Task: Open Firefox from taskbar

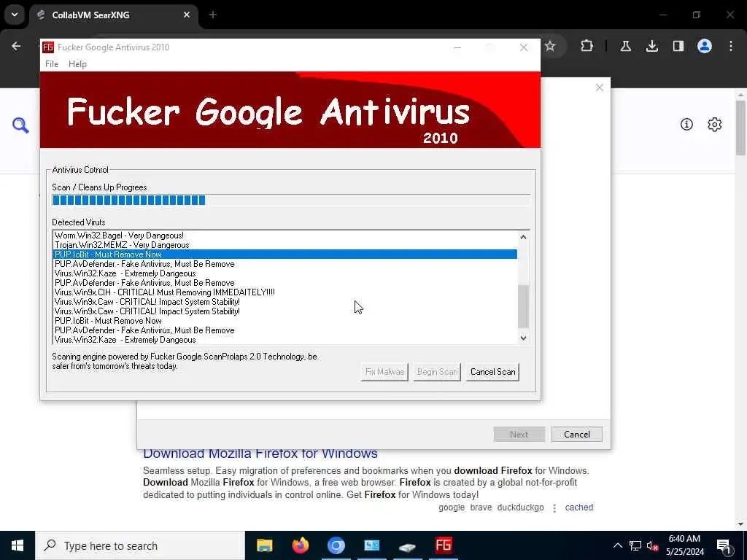Action: [x=300, y=545]
